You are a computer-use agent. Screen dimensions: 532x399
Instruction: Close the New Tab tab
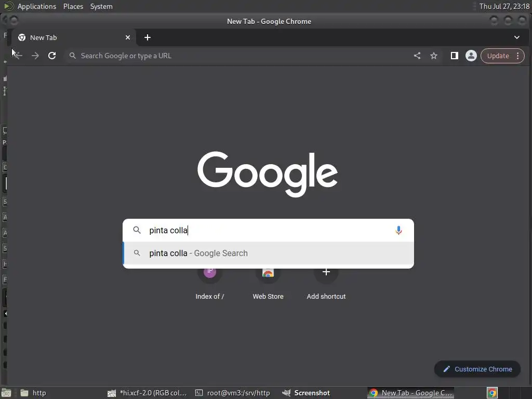coord(128,37)
